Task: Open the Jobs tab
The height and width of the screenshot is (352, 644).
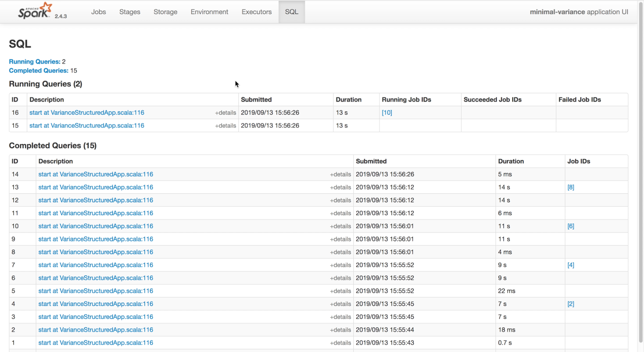Action: tap(98, 12)
